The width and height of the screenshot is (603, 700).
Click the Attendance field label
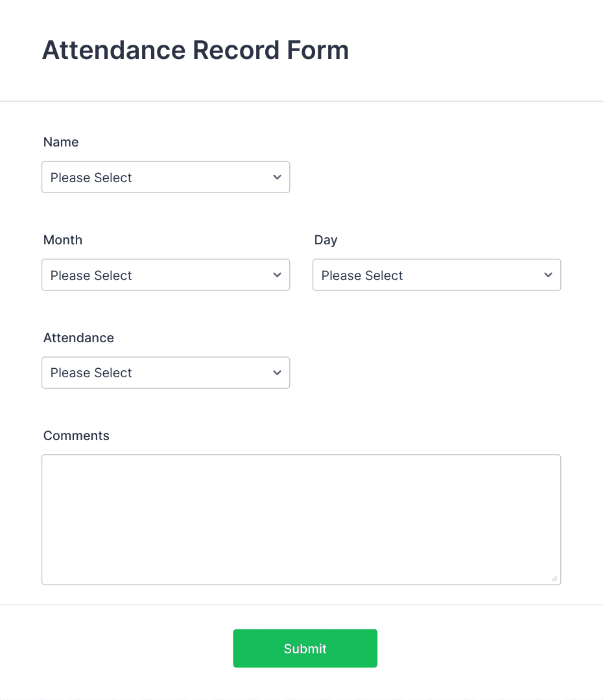78,338
